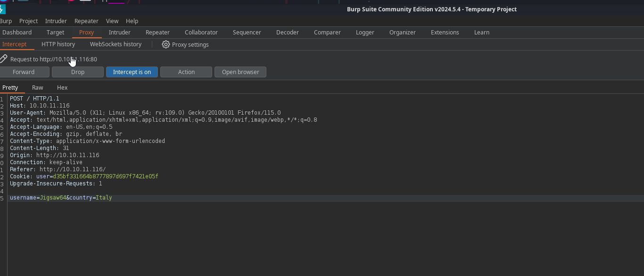Screen dimensions: 644x276
Task: Open the Decoder module tab
Action: [288, 32]
